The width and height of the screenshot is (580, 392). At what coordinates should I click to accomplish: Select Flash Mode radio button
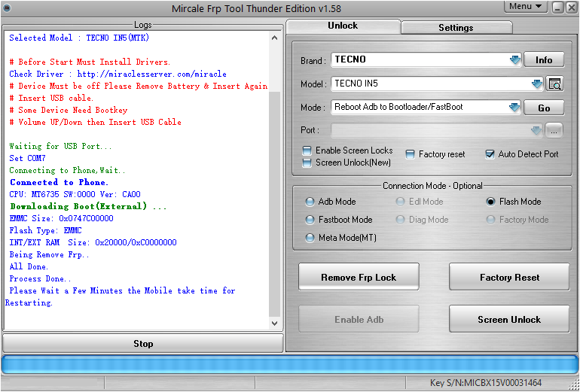click(490, 202)
